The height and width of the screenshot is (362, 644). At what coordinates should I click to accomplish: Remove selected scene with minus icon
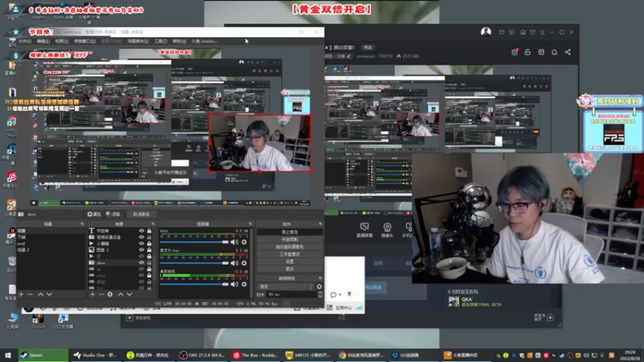(30, 294)
